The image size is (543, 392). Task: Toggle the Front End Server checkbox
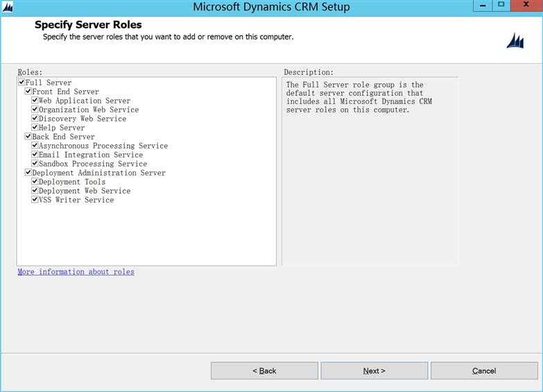click(28, 91)
